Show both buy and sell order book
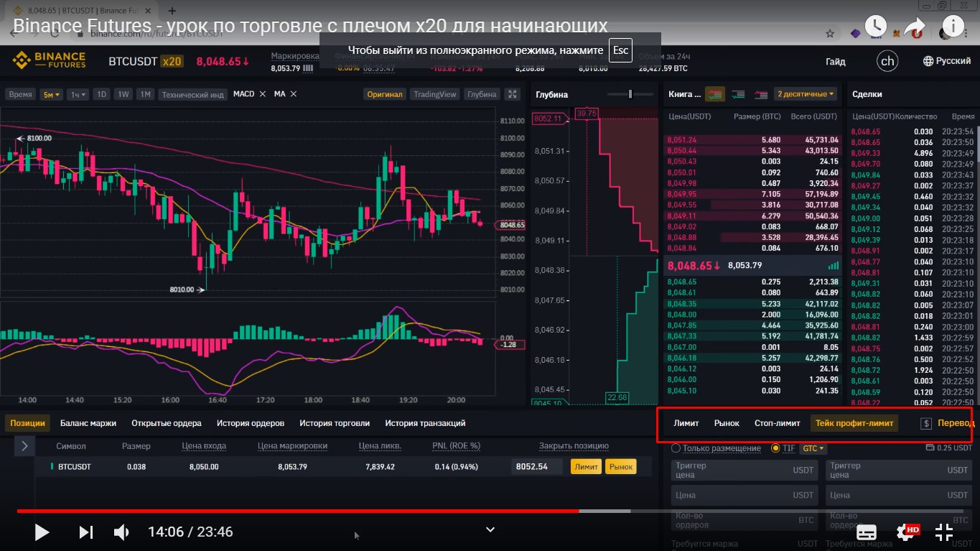Screen dimensions: 980x551 click(714, 94)
